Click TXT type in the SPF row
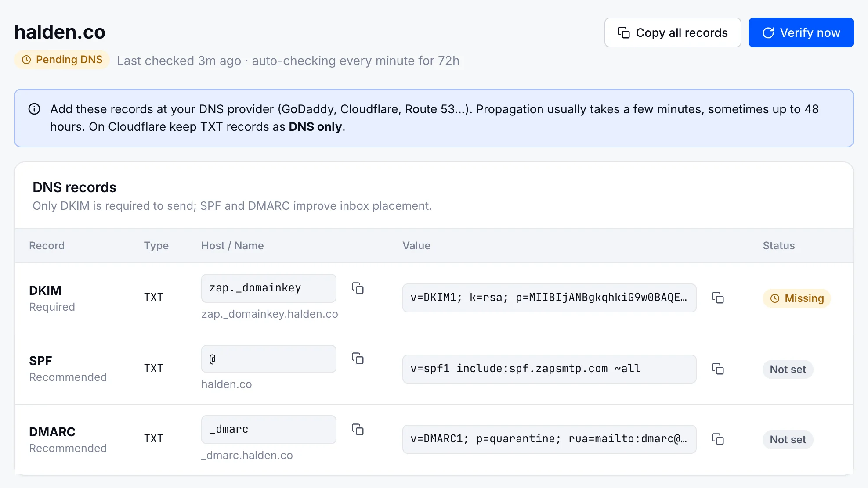This screenshot has width=868, height=488. pyautogui.click(x=154, y=369)
